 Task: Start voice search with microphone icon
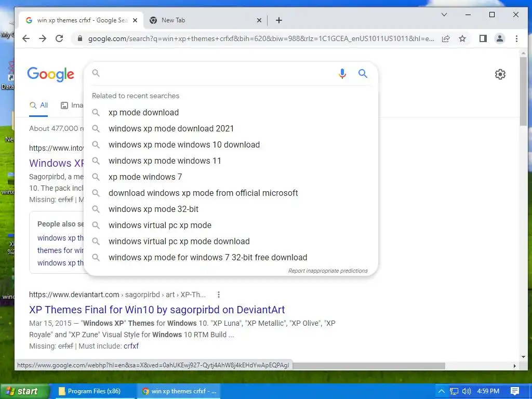342,74
